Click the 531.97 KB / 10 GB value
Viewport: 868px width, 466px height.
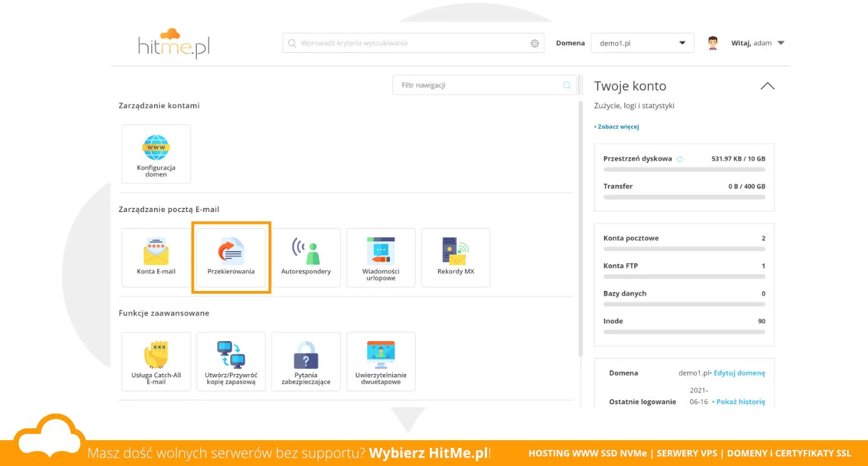[x=738, y=159]
